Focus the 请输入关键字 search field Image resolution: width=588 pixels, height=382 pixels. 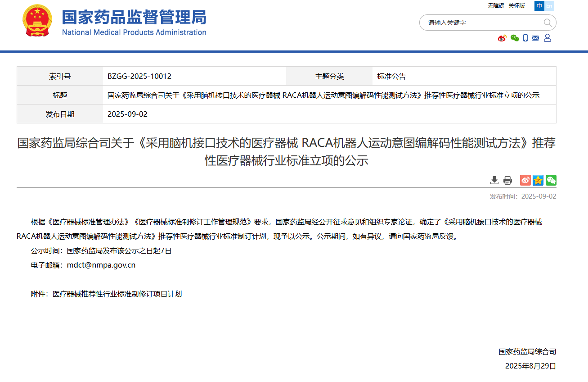click(x=481, y=23)
